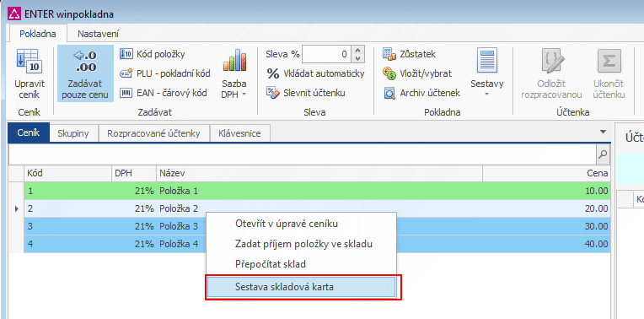Screen dimensions: 644x319
Task: Select the Ceník panel tab
Action: pyautogui.click(x=29, y=132)
